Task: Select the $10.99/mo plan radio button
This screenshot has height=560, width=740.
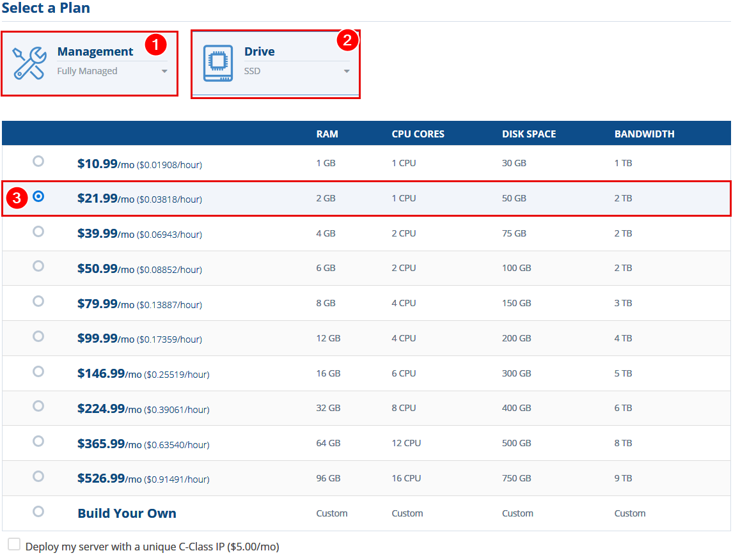Action: [38, 161]
